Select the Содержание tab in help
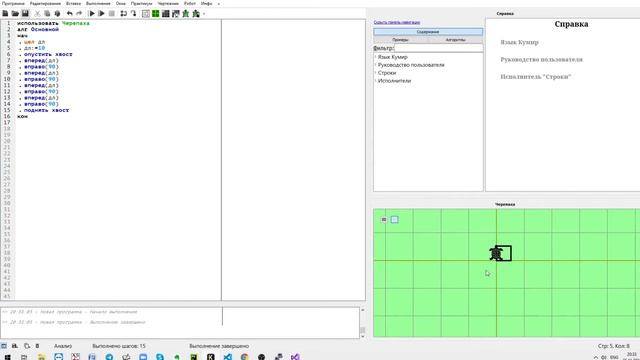640x360 pixels. pyautogui.click(x=428, y=32)
